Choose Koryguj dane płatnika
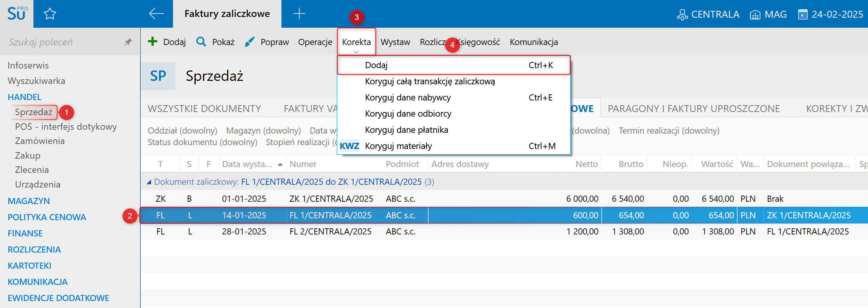Screen dimensions: 868x308 (x=454, y=130)
